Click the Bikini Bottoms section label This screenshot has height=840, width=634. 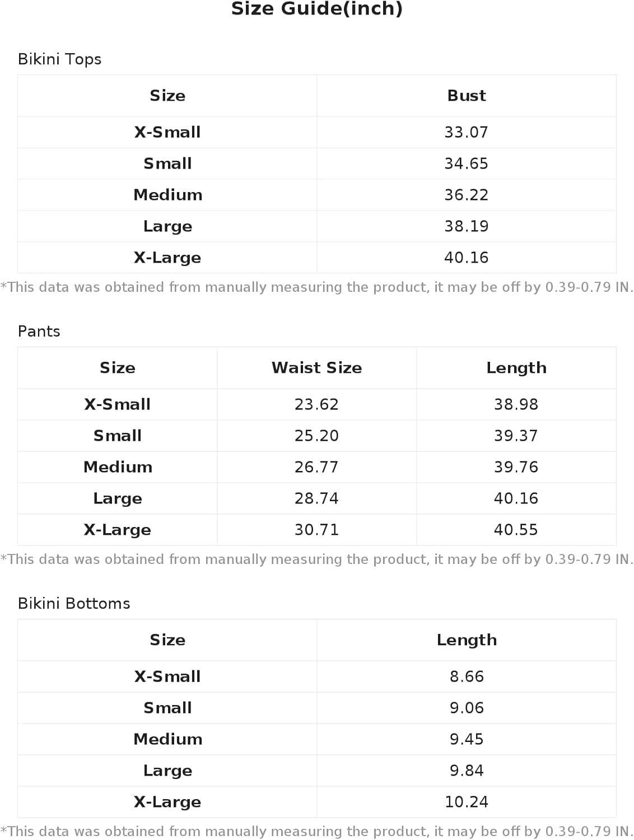coord(74,604)
